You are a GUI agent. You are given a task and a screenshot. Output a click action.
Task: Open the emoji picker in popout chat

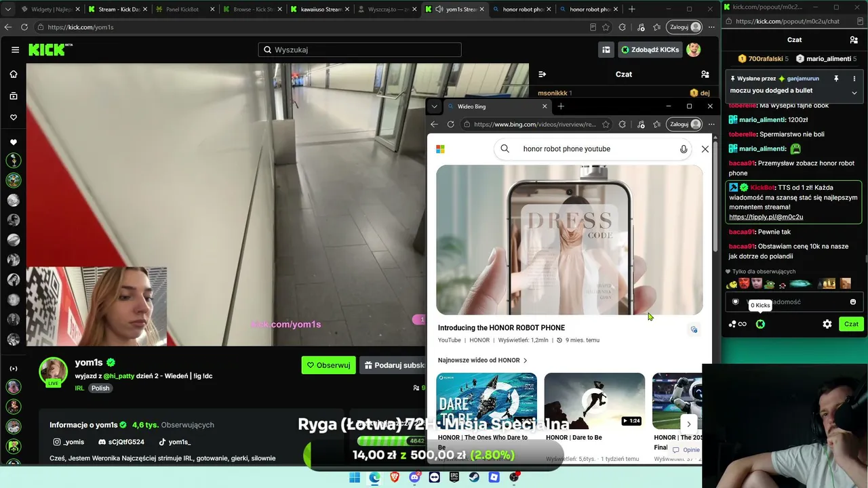pyautogui.click(x=853, y=302)
